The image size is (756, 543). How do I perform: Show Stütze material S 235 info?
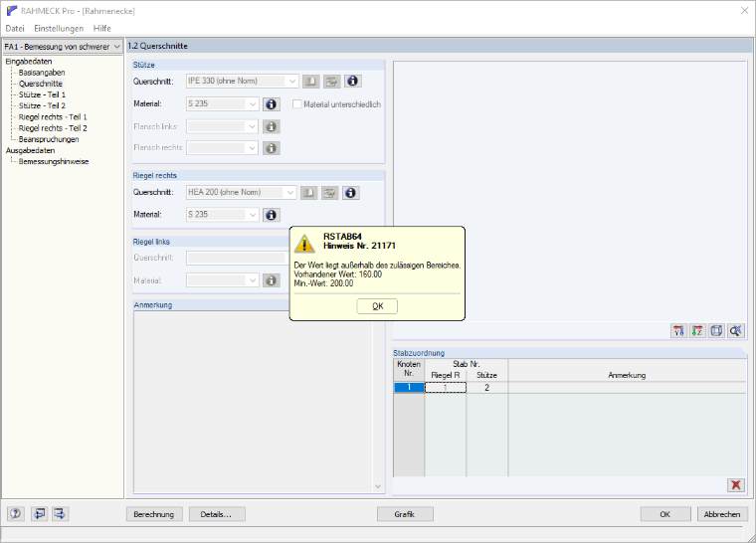coord(272,104)
